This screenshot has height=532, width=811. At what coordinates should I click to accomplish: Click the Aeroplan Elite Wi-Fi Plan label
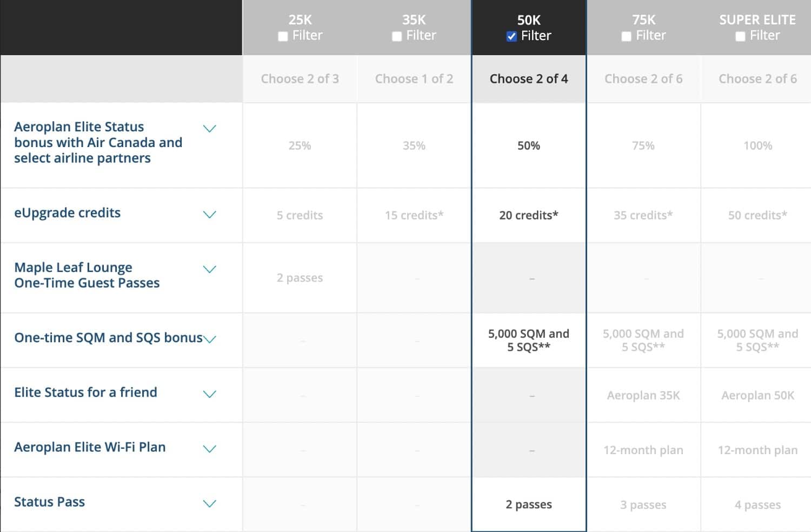pyautogui.click(x=90, y=448)
